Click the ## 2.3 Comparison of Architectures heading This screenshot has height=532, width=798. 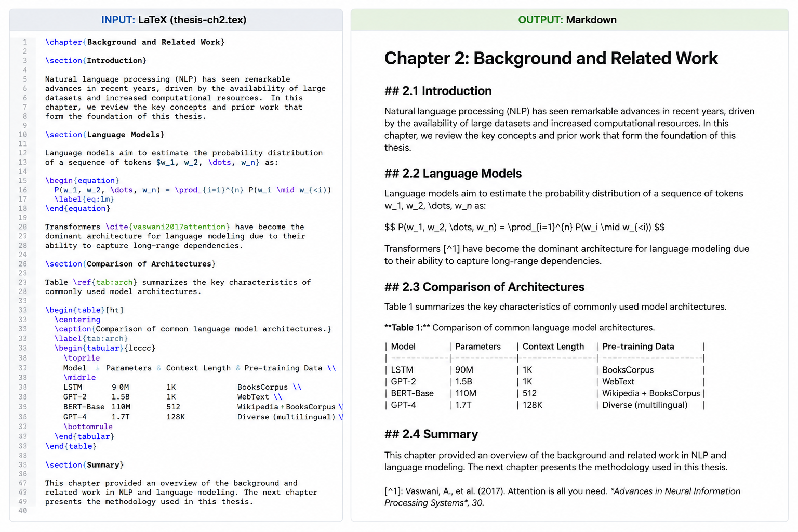tap(484, 287)
